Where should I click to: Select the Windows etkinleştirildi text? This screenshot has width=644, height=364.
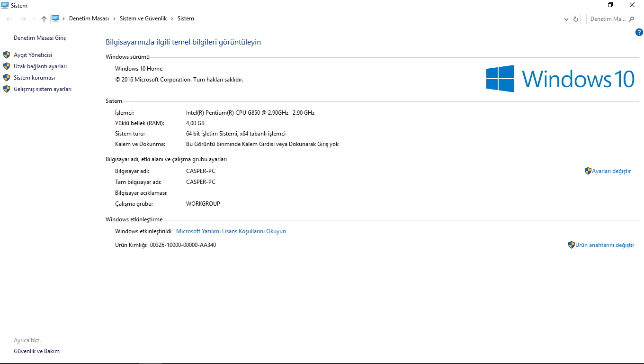[143, 231]
